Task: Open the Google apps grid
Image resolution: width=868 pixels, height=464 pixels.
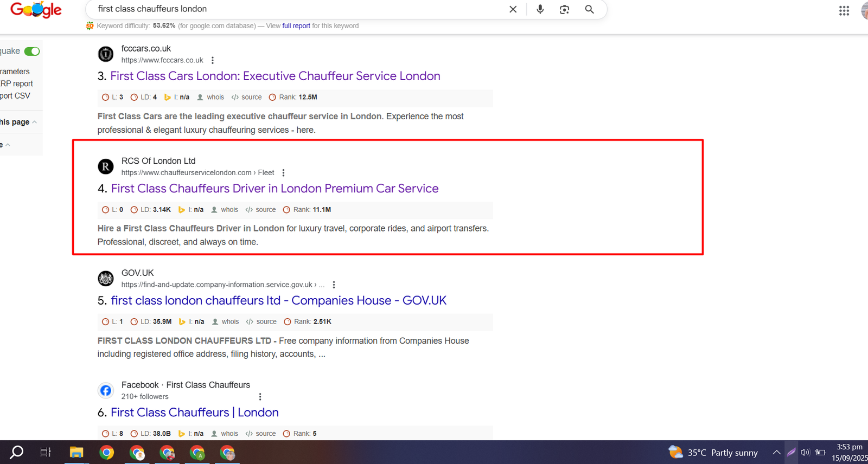Action: (x=844, y=11)
